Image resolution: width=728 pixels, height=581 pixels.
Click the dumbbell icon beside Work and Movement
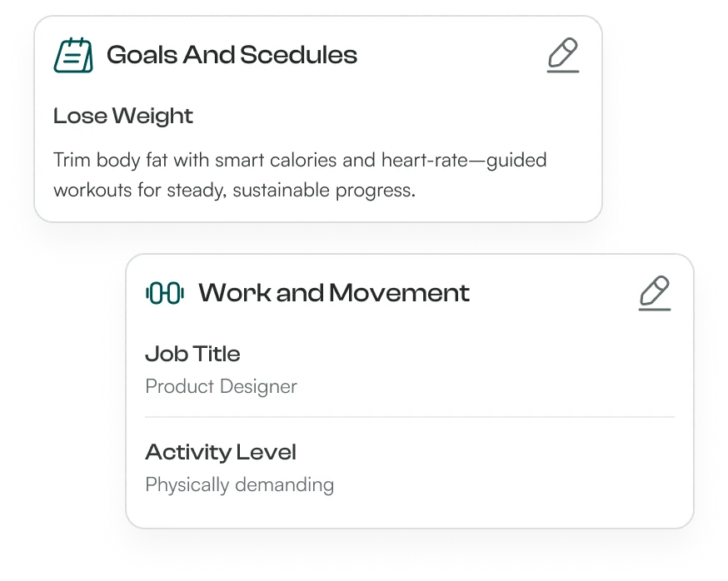(165, 293)
